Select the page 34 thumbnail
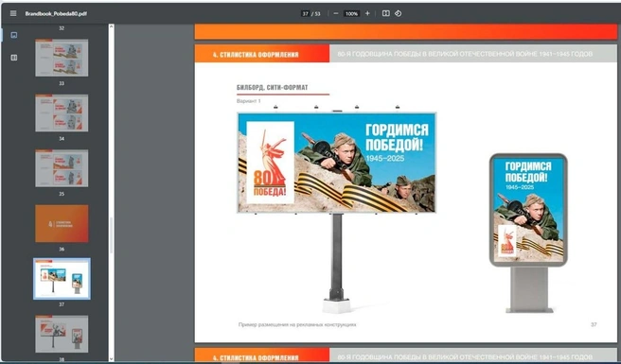The height and width of the screenshot is (364, 621). [62, 113]
